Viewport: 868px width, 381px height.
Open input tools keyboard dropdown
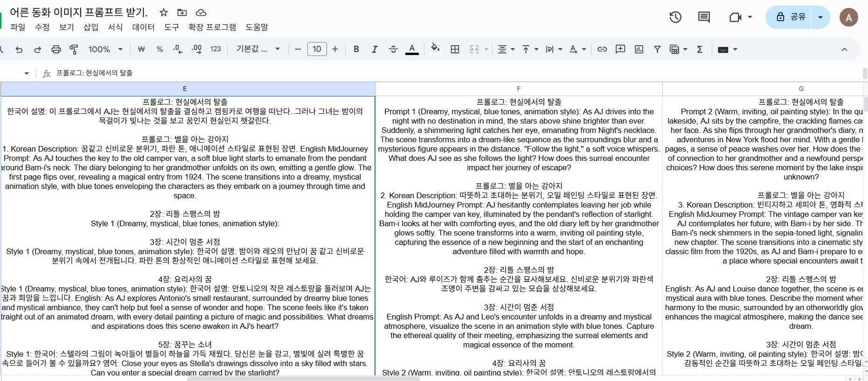coord(728,49)
